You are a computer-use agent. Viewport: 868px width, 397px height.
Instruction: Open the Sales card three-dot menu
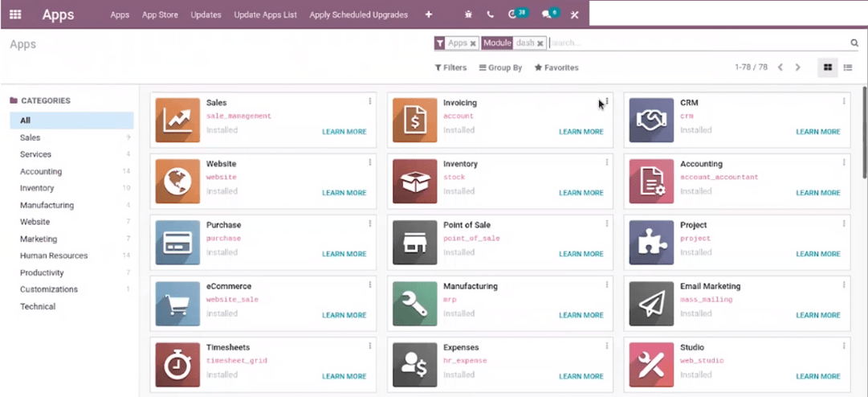coord(370,101)
